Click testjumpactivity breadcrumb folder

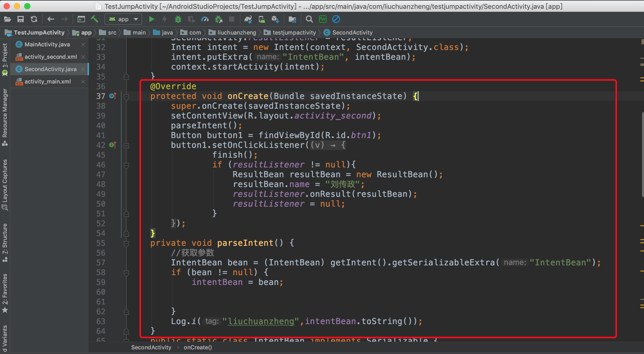pyautogui.click(x=294, y=32)
